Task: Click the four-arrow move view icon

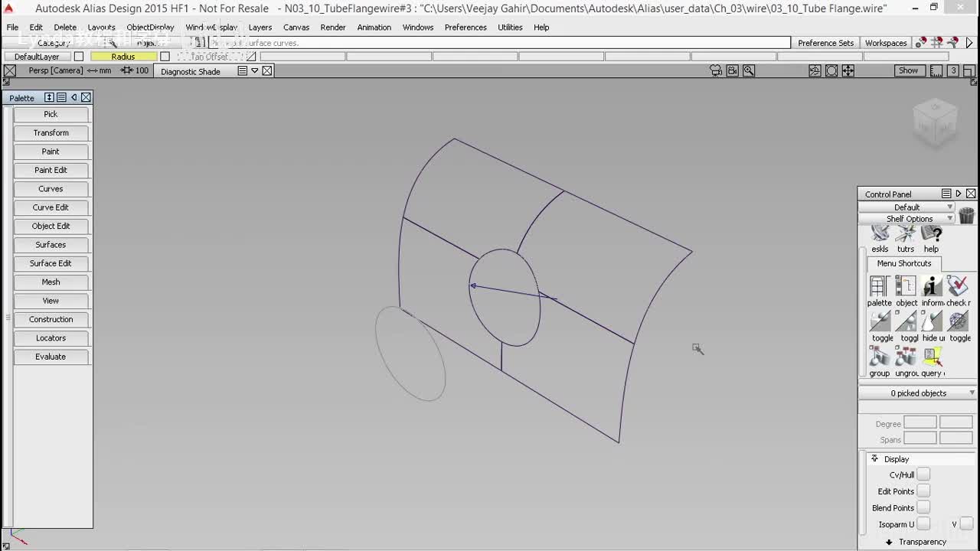Action: pos(848,70)
